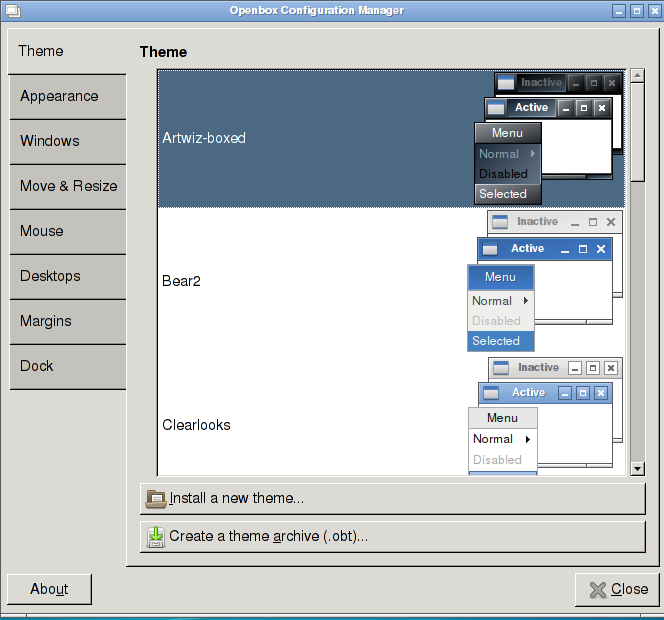Open the Desktops tab

coord(68,276)
